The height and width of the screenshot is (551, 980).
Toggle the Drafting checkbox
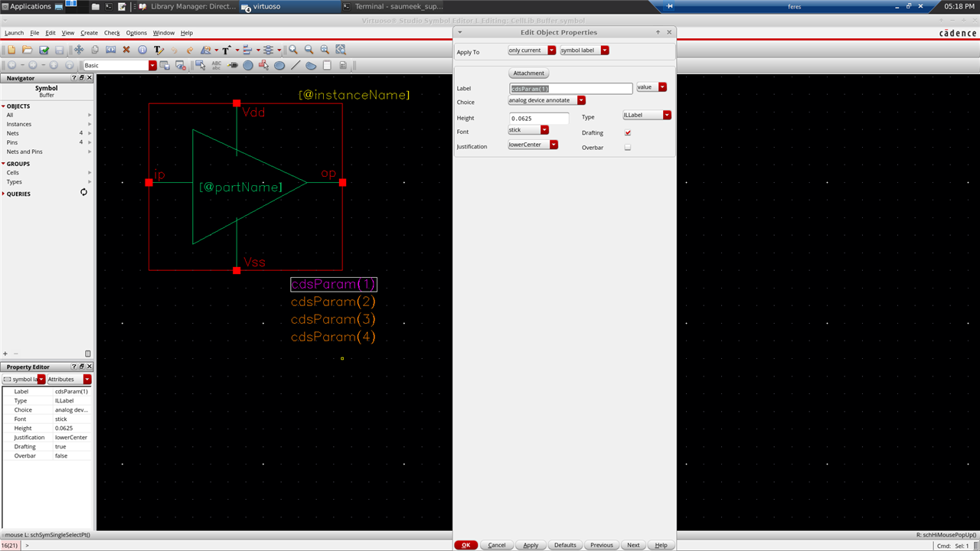628,133
